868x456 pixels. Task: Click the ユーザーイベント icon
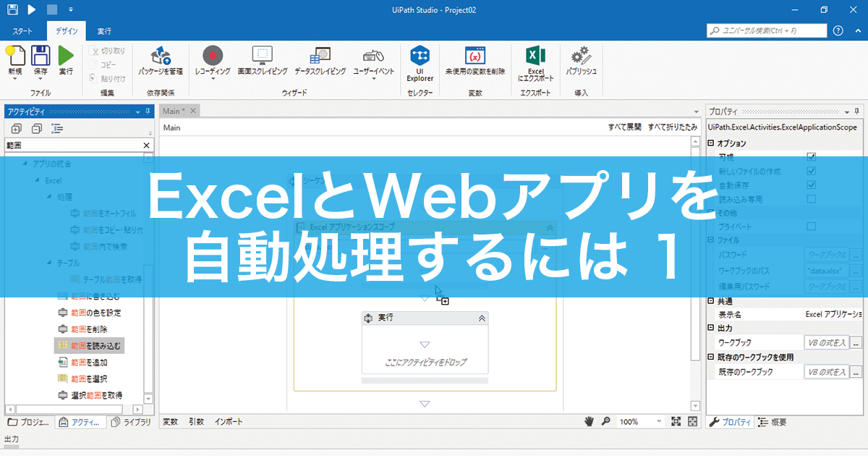(x=373, y=56)
